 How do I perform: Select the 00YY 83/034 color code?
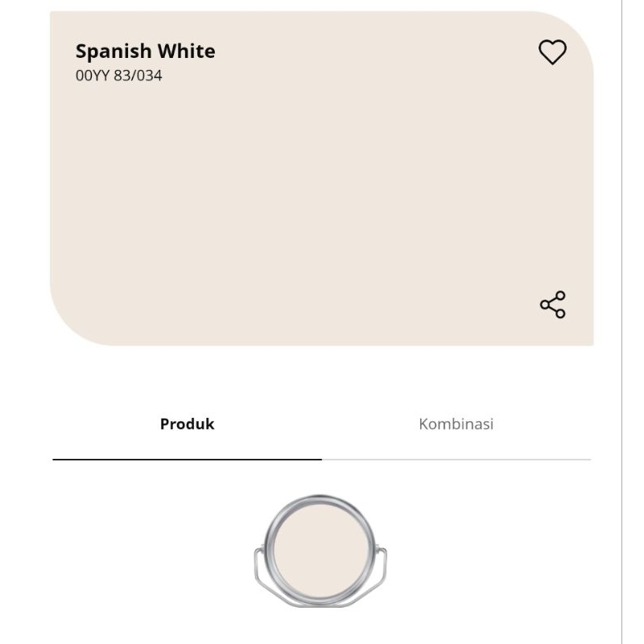click(x=118, y=76)
